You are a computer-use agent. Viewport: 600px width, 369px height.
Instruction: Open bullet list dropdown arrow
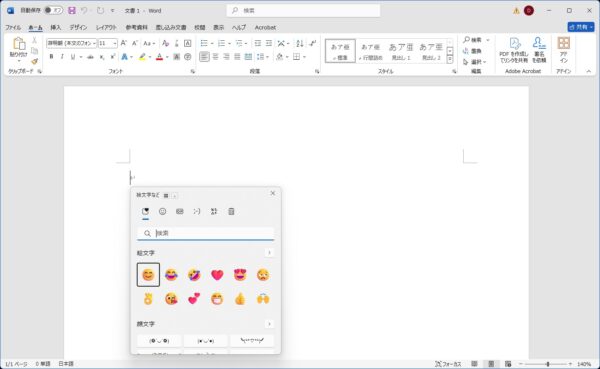(x=212, y=43)
